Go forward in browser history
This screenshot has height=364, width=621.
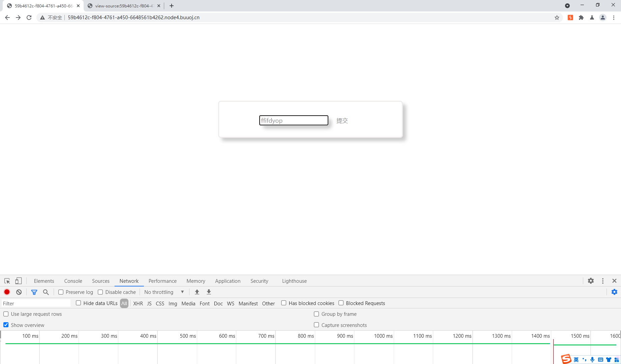click(x=18, y=18)
